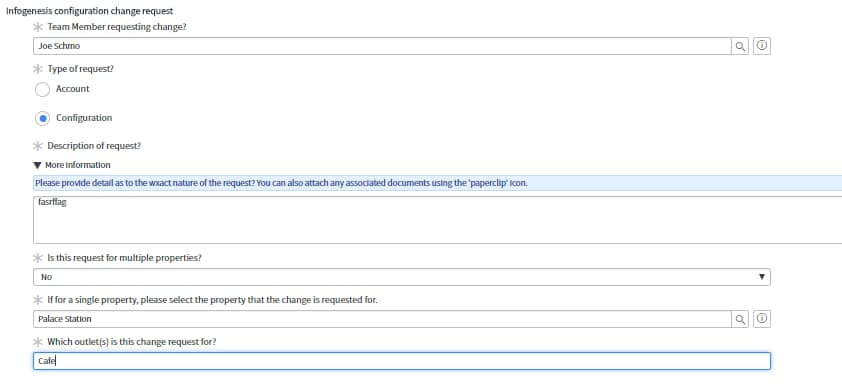Click the Team Member field containing Joe Schmo
This screenshot has width=842, height=389.
coord(382,46)
